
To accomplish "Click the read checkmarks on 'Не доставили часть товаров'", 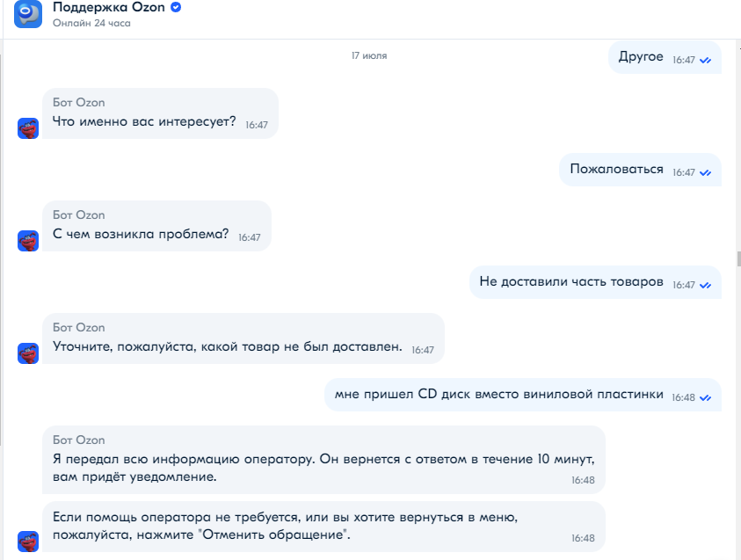I will coord(705,286).
